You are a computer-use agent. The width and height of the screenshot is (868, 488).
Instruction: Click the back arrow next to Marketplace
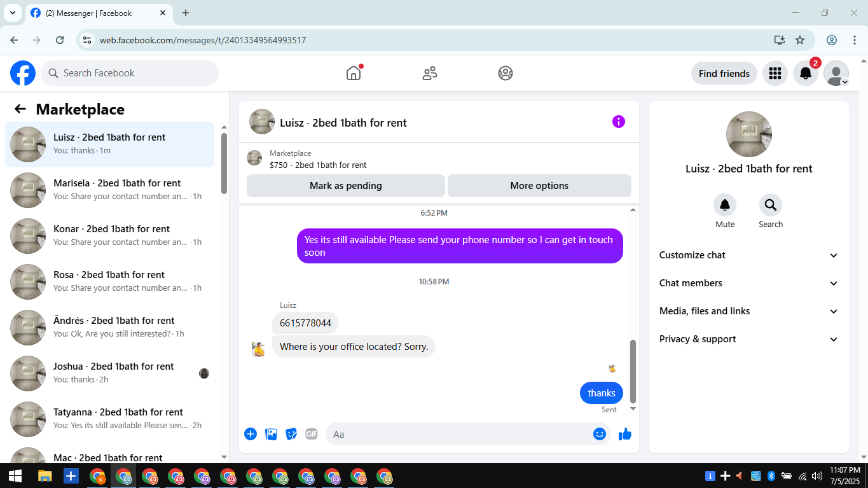[20, 109]
